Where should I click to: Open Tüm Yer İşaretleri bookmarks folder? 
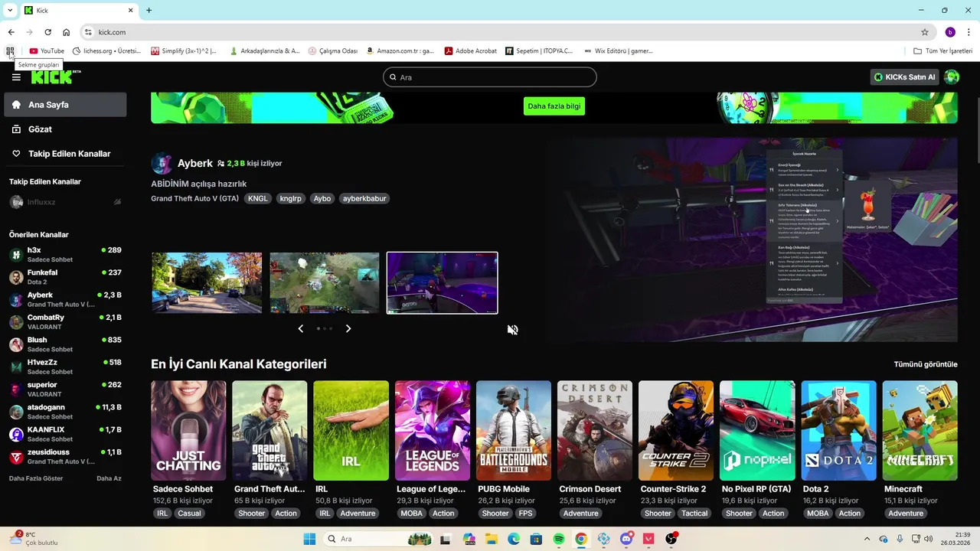pos(943,51)
